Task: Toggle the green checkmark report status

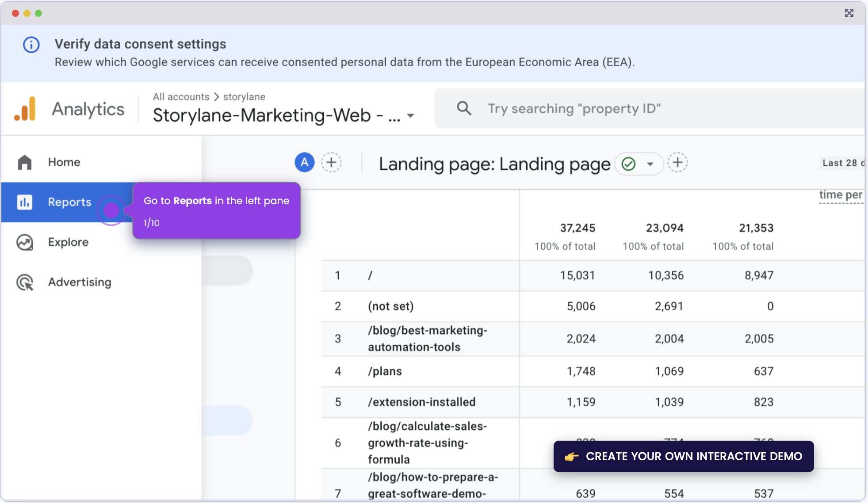Action: click(x=628, y=164)
